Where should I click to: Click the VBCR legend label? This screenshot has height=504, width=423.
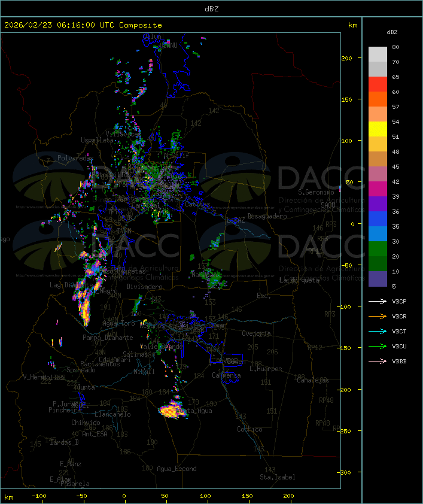click(399, 316)
